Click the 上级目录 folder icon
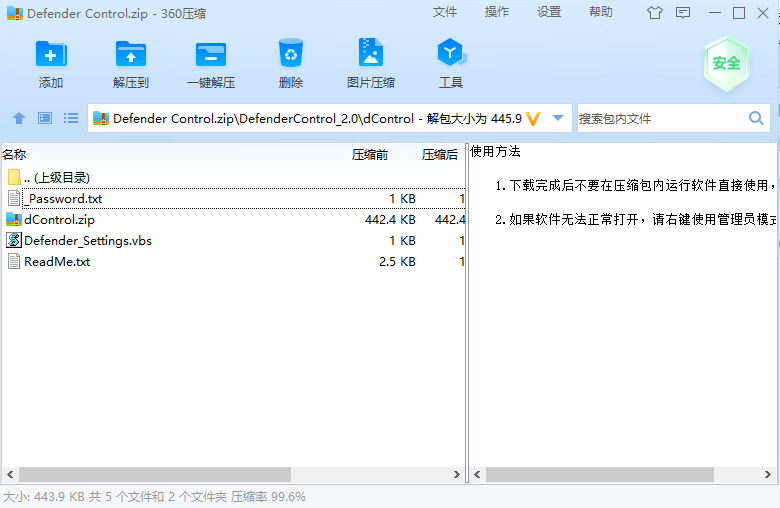This screenshot has width=780, height=508. 14,177
